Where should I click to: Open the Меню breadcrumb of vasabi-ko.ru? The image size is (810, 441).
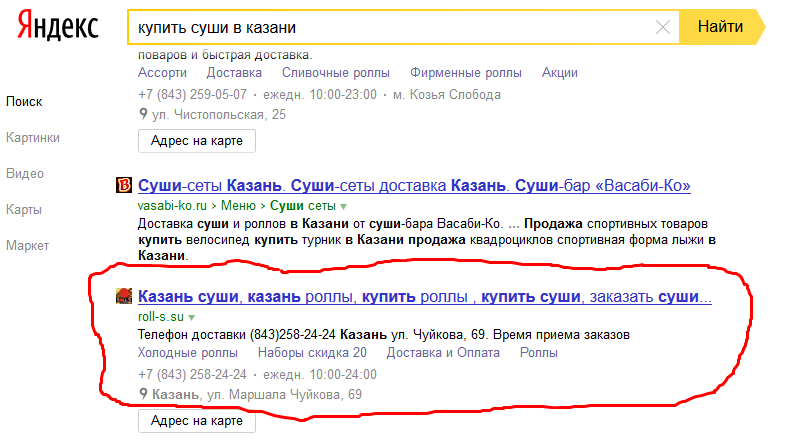point(238,206)
